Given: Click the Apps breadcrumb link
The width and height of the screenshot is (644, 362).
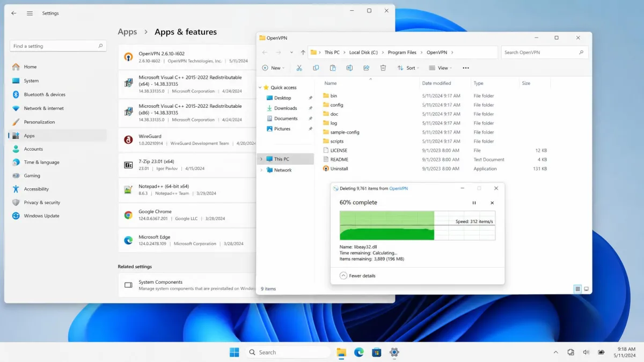Looking at the screenshot, I should pos(127,32).
